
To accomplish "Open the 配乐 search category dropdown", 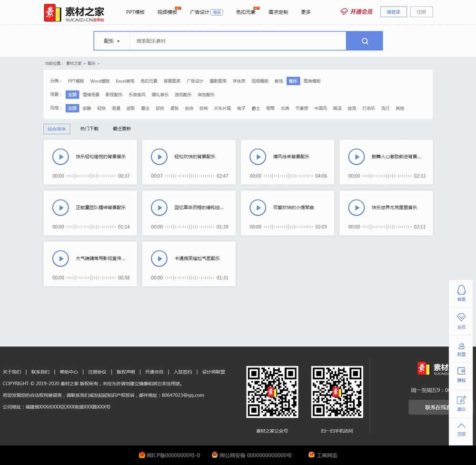I will tap(112, 41).
